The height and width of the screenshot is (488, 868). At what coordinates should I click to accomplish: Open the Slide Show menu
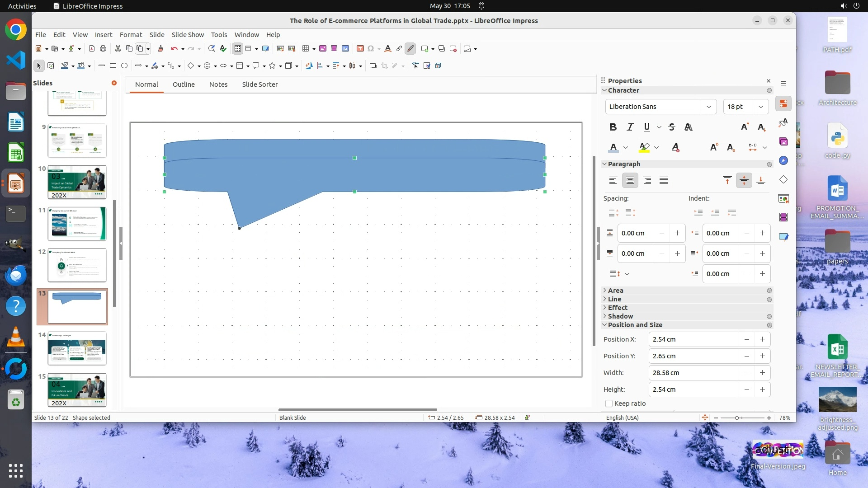(x=188, y=34)
